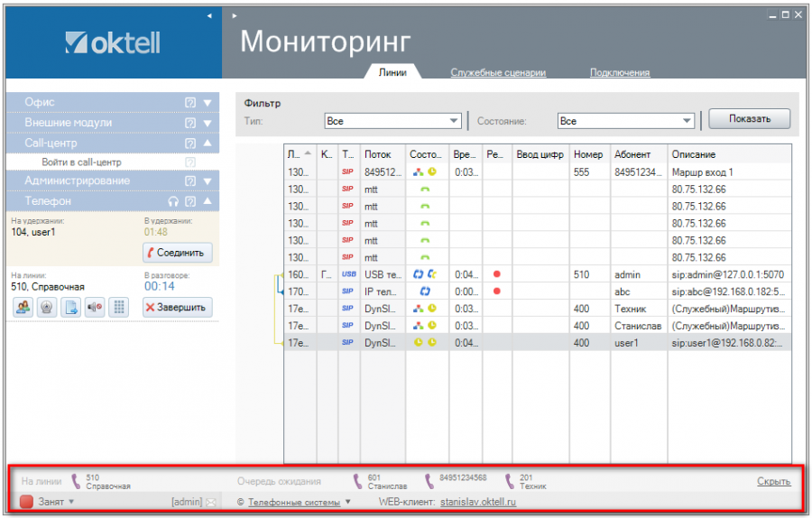The image size is (812, 518).
Task: Collapse the Call-центр section
Action: pyautogui.click(x=208, y=143)
